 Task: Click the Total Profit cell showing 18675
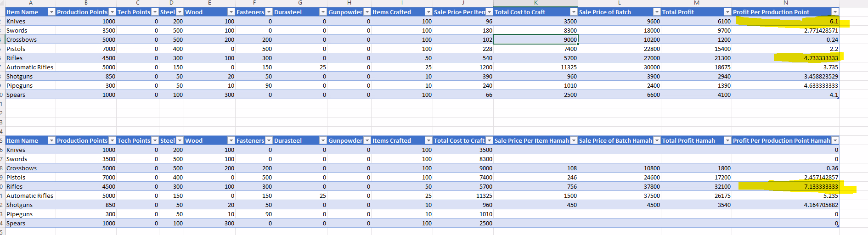point(696,67)
